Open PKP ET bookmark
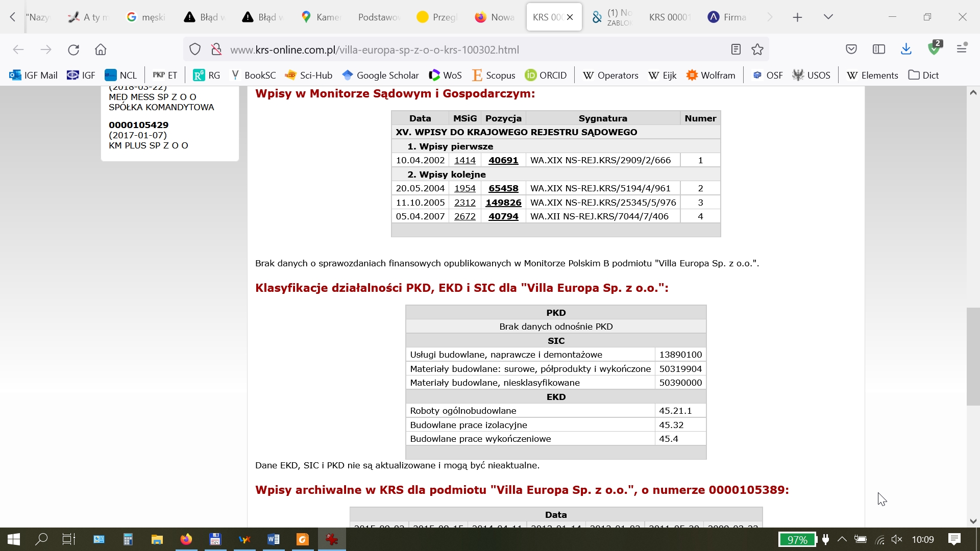 (x=165, y=76)
